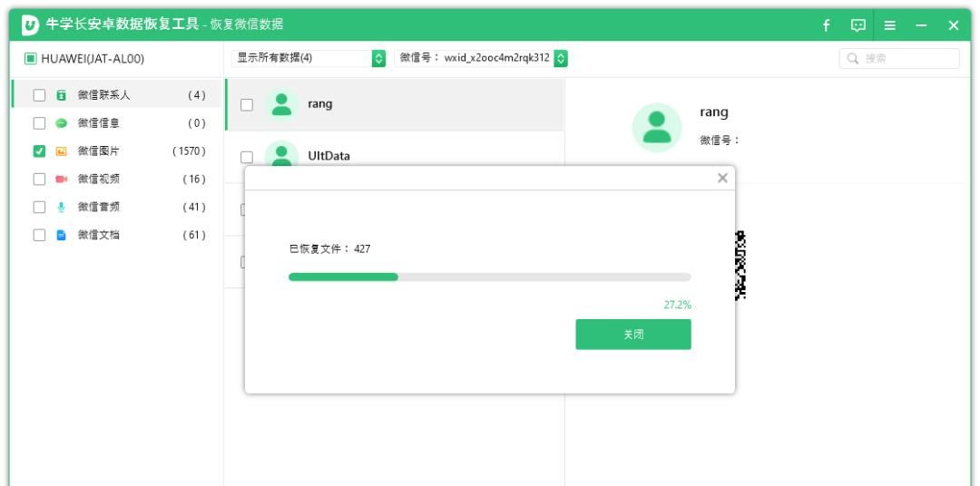Click the large rang profile avatar
The image size is (980, 486).
pos(656,128)
